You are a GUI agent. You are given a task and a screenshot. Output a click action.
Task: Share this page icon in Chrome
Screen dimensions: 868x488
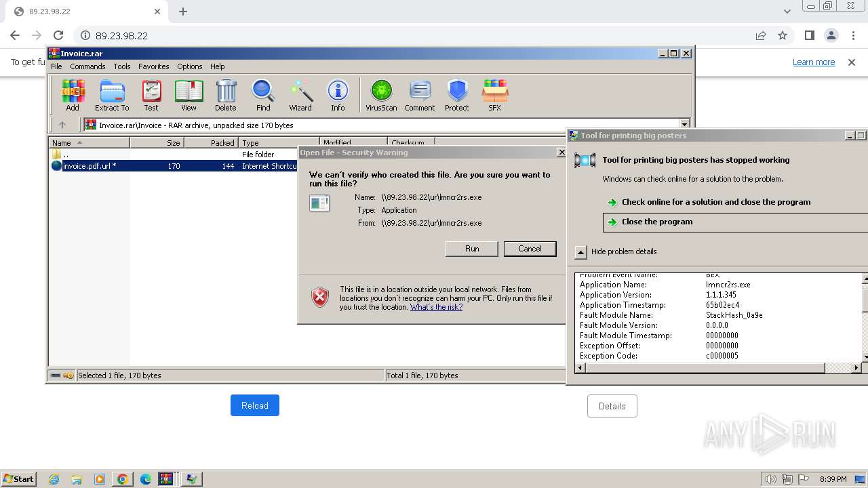(x=761, y=35)
